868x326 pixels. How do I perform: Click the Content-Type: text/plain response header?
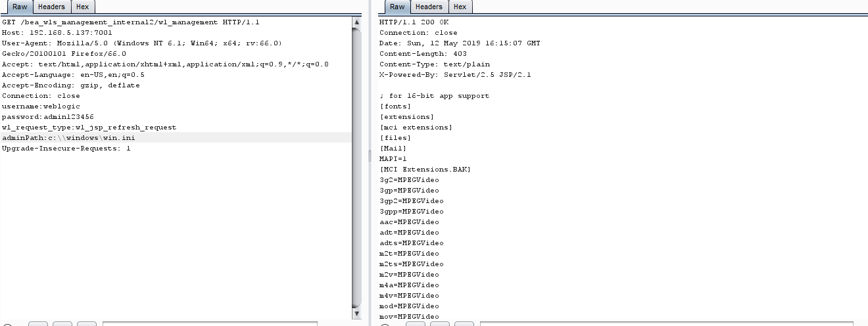[x=435, y=64]
